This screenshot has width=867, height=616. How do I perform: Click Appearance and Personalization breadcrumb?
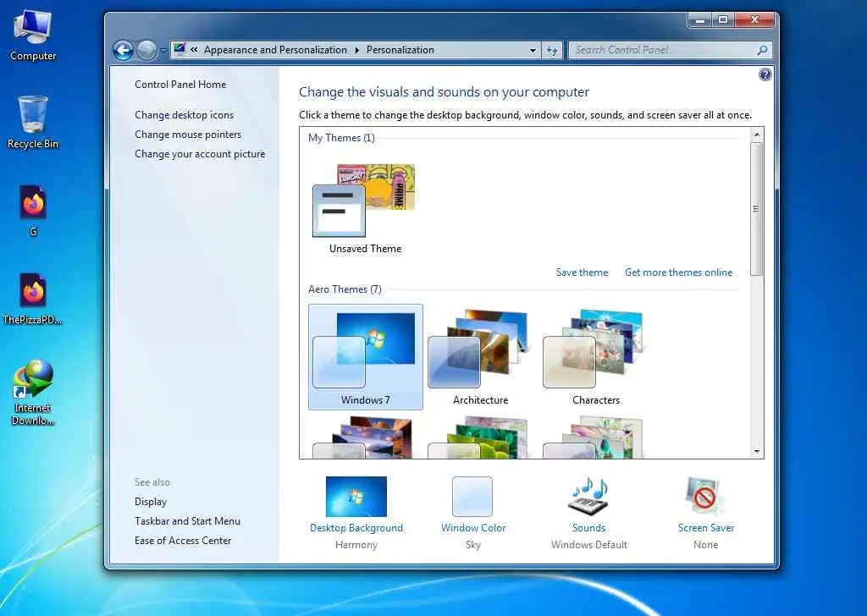point(275,50)
